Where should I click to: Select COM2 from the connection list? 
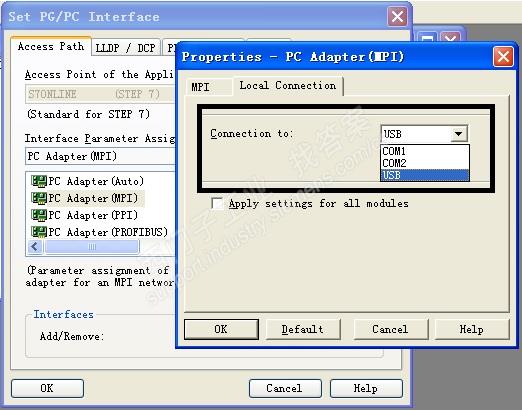tap(425, 163)
